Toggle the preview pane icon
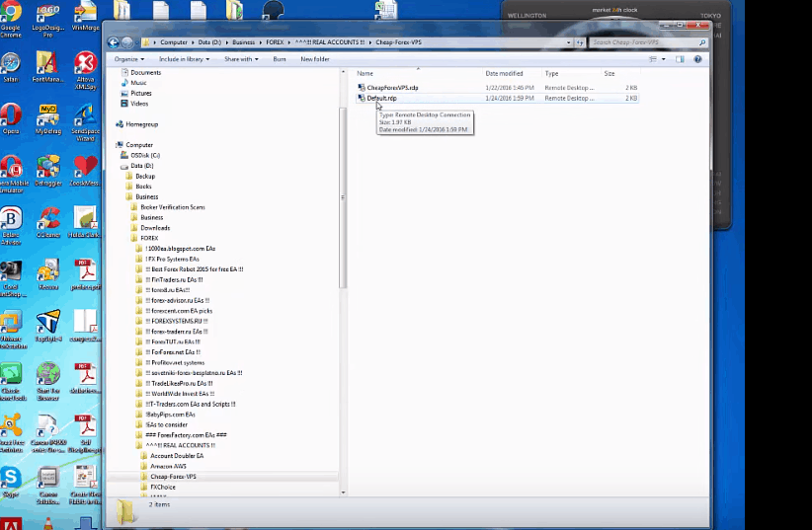812x530 pixels. [681, 59]
